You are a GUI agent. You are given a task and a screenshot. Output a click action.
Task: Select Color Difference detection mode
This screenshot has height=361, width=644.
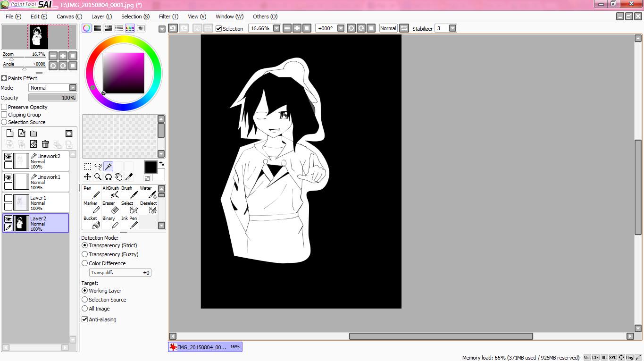click(85, 263)
